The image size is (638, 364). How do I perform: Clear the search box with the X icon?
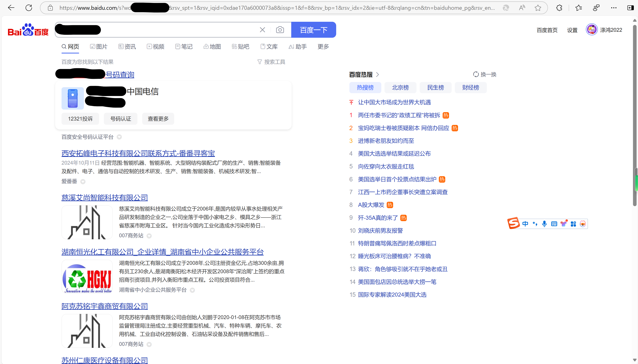point(262,30)
